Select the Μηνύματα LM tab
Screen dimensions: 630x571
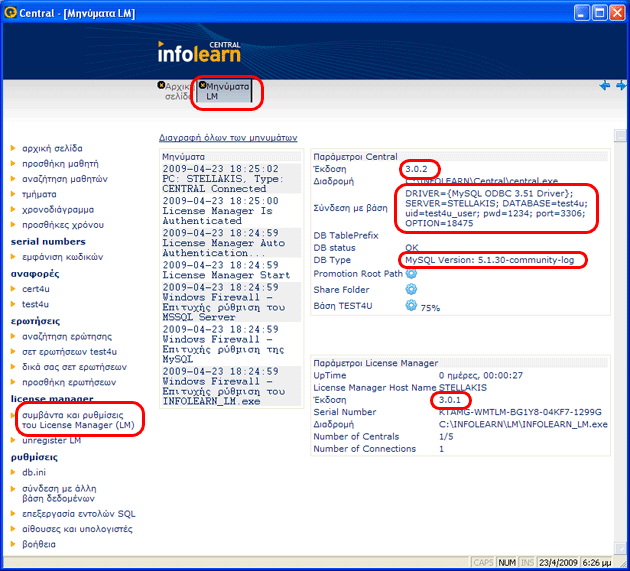[x=225, y=91]
